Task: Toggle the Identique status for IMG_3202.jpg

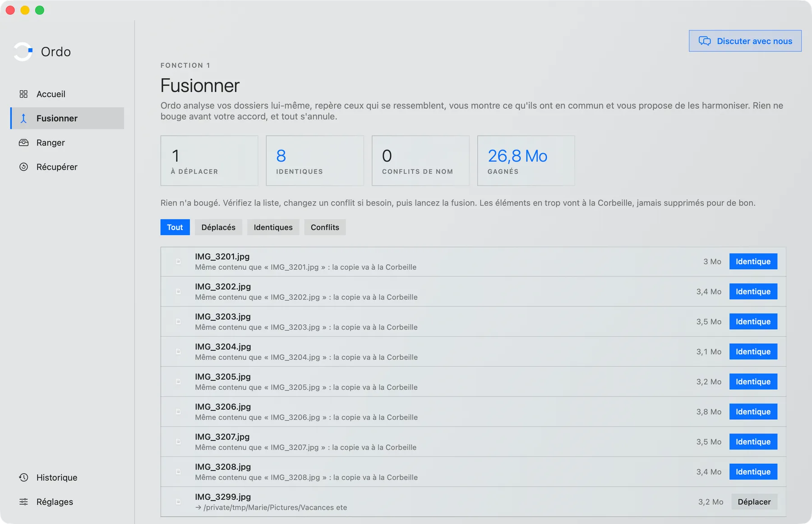Action: tap(753, 292)
